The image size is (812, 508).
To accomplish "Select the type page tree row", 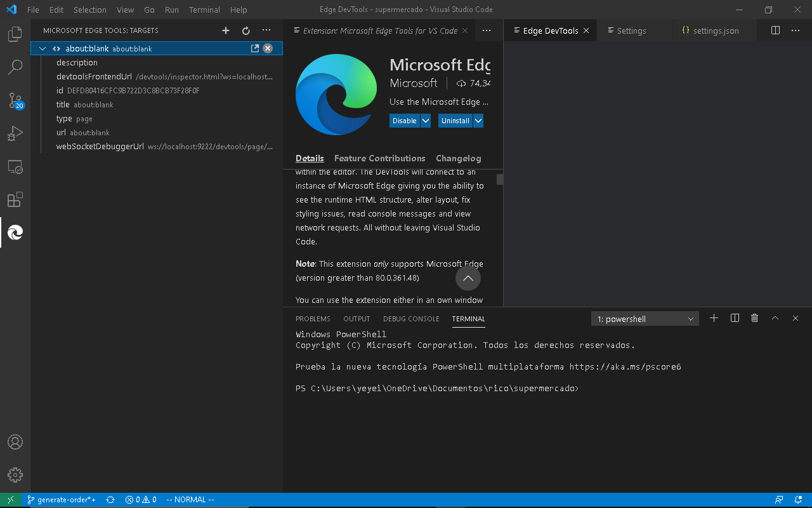I will tap(157, 118).
